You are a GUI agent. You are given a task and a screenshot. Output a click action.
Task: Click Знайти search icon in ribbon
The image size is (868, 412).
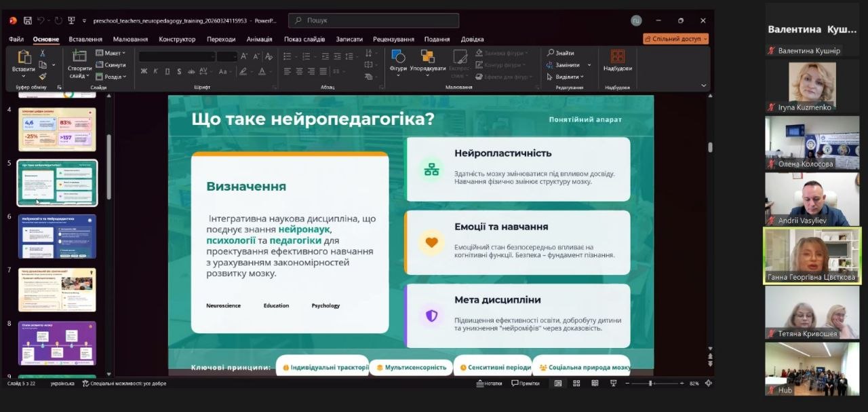pyautogui.click(x=559, y=53)
